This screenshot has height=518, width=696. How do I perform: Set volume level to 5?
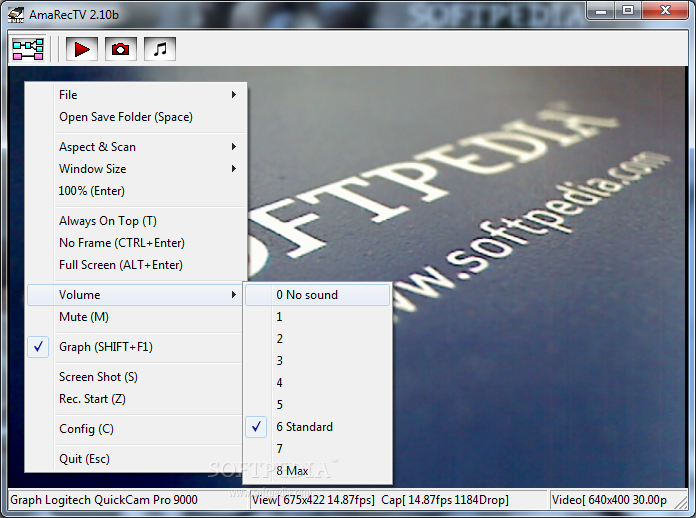pos(317,404)
